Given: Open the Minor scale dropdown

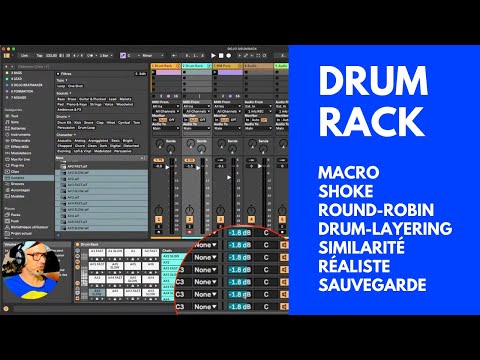Looking at the screenshot, I should (x=153, y=55).
